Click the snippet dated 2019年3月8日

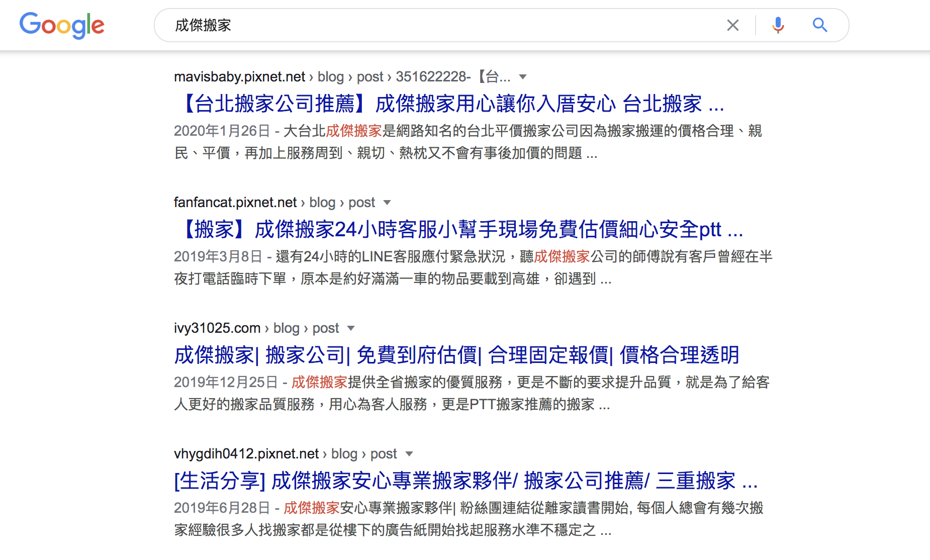pos(473,267)
